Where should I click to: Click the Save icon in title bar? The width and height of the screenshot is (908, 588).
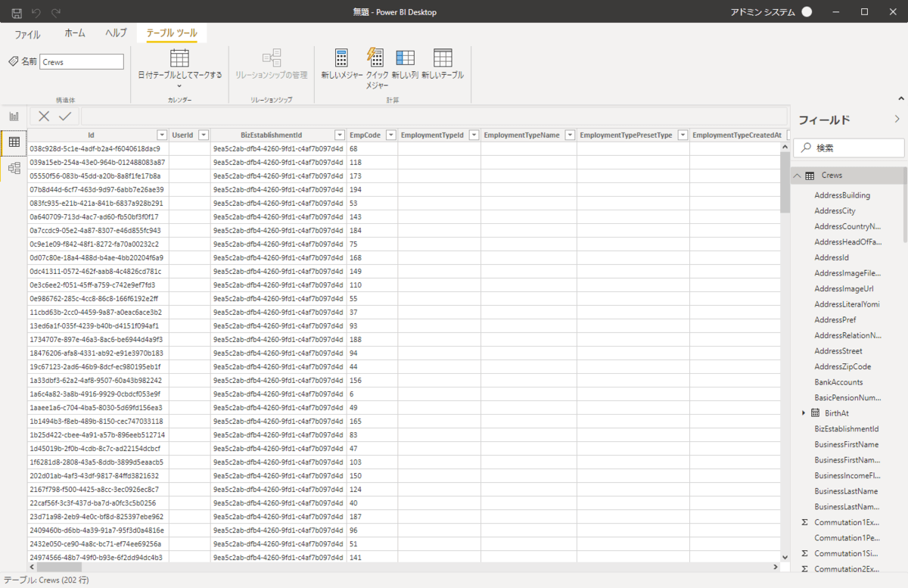(x=17, y=12)
